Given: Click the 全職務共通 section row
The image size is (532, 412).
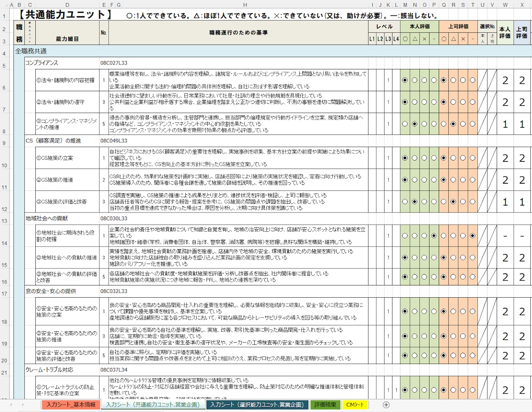Looking at the screenshot, I should pyautogui.click(x=273, y=51).
